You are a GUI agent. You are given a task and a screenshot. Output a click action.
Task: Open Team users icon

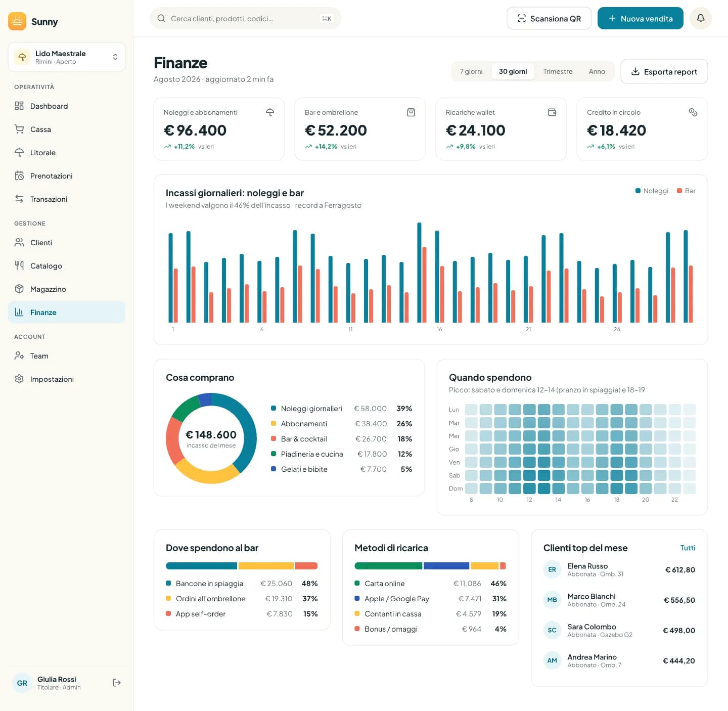coord(19,355)
